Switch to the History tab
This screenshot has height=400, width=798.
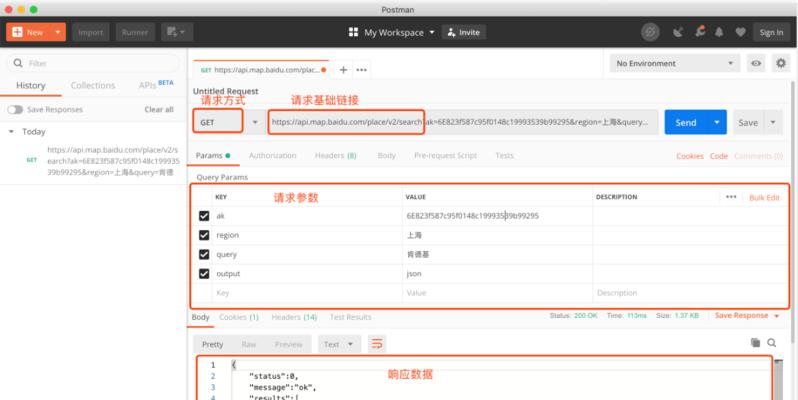pos(31,85)
